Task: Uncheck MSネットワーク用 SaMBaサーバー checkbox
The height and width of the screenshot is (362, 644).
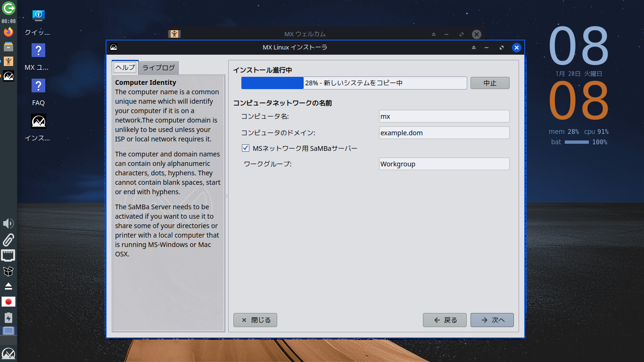Action: pyautogui.click(x=246, y=148)
